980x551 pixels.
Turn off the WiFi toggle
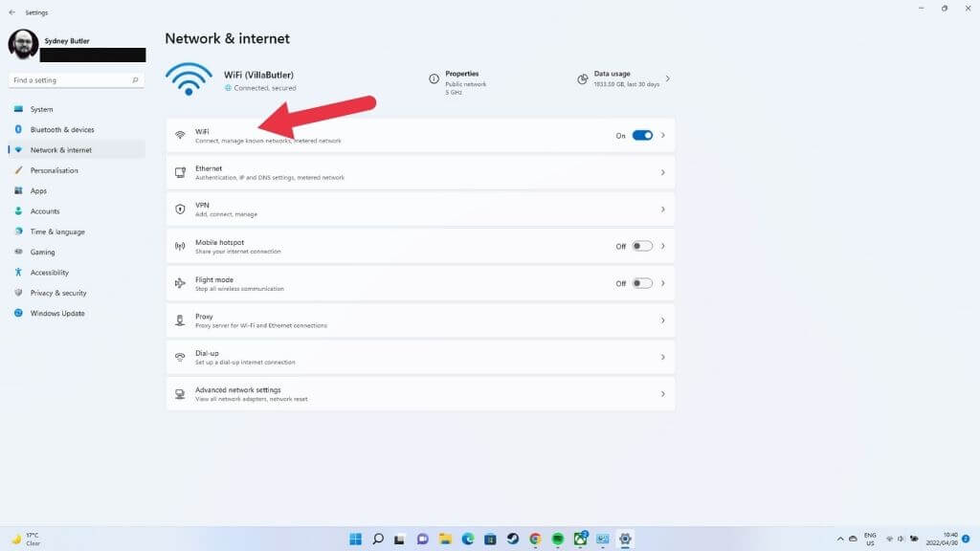642,136
